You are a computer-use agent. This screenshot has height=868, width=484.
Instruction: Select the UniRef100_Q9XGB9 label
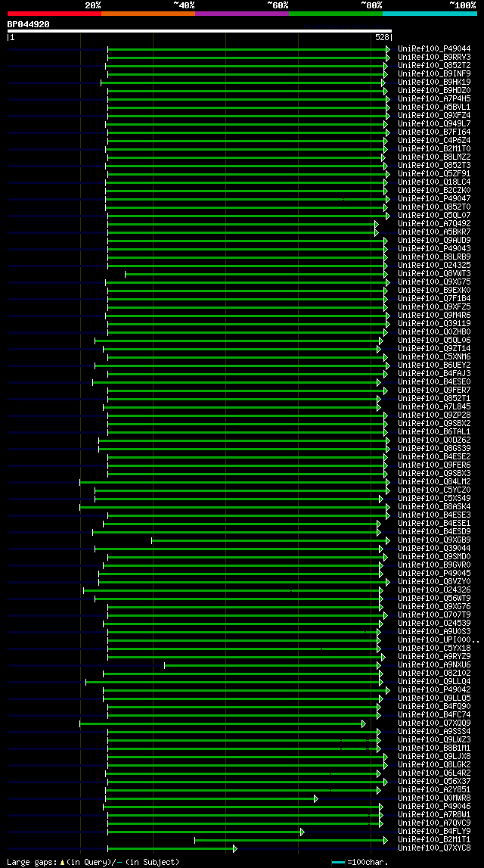point(434,540)
